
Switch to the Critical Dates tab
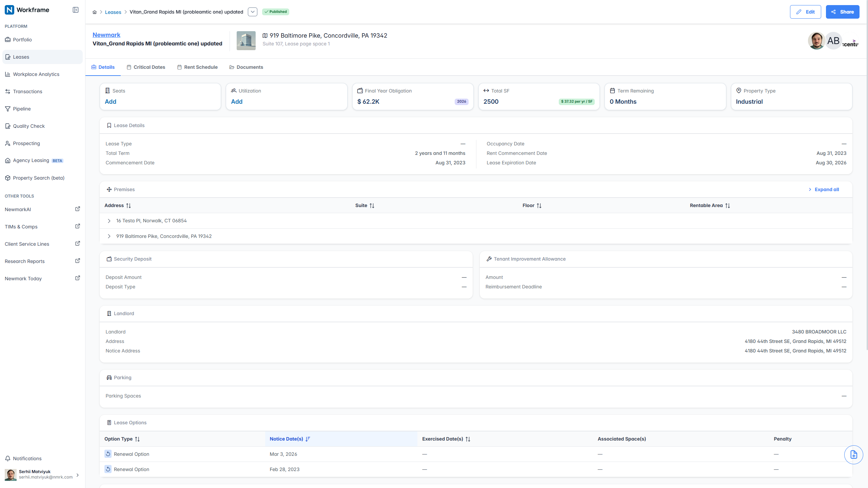pyautogui.click(x=146, y=67)
